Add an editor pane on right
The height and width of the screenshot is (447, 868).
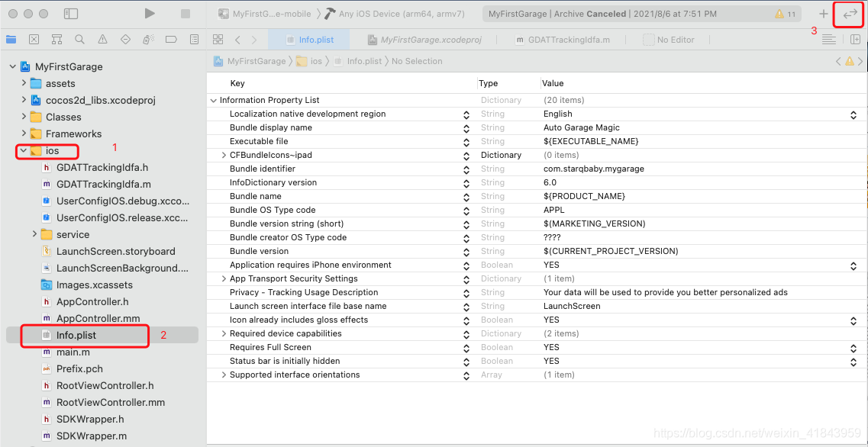pos(855,39)
